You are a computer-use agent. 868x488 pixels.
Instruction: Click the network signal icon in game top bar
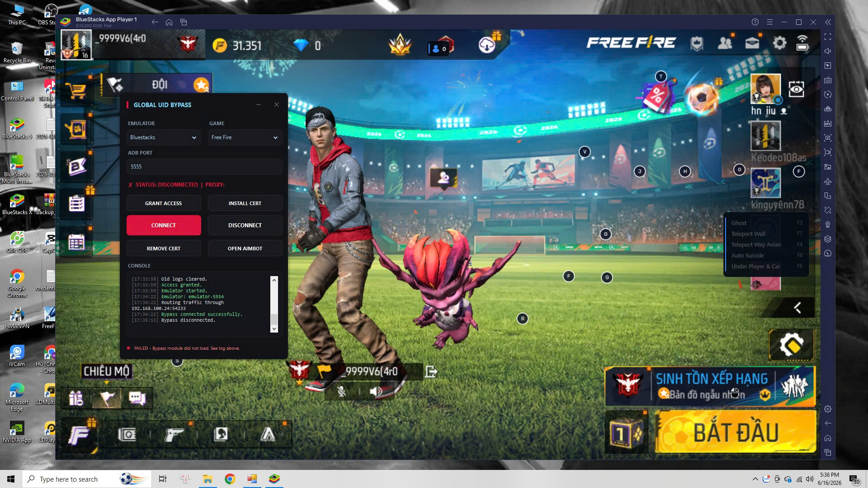[x=802, y=43]
